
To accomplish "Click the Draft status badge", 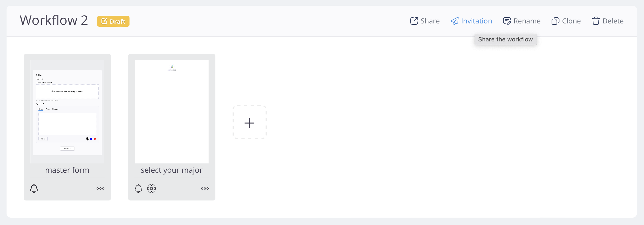I will (113, 21).
